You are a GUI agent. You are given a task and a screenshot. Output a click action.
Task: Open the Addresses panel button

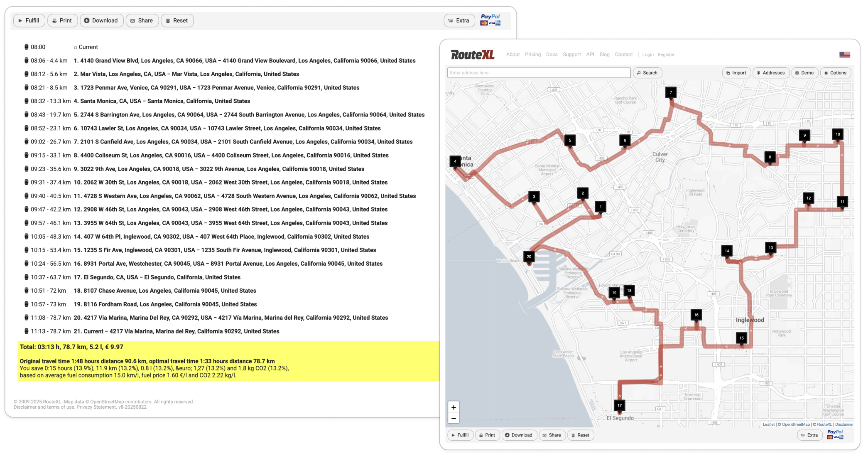(771, 73)
